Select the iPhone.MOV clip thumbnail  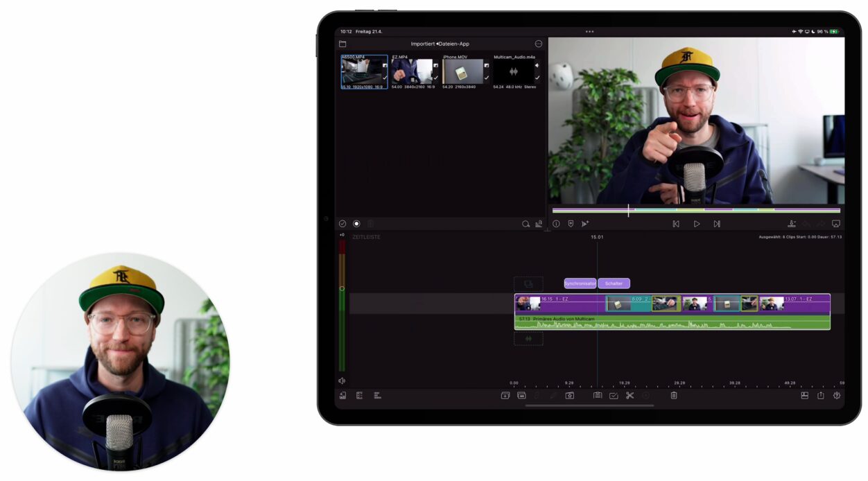(x=463, y=71)
